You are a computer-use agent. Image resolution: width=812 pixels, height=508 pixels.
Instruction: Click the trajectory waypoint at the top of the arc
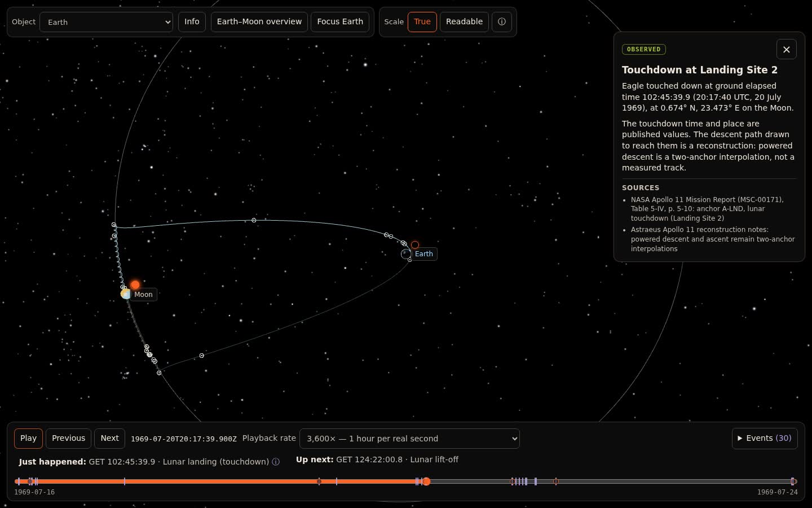coord(254,220)
